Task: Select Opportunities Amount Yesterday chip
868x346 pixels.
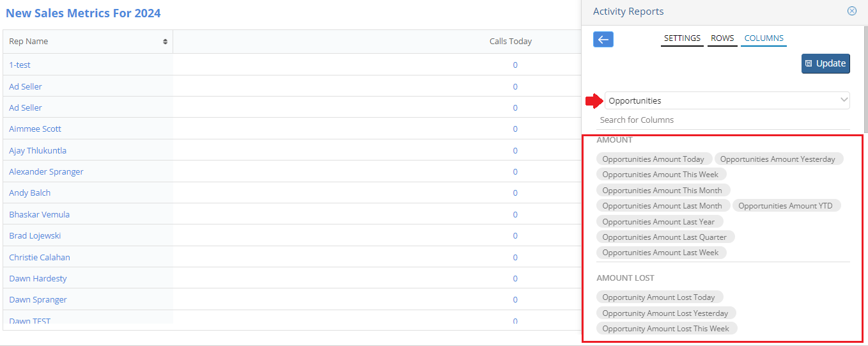Action: coord(778,159)
